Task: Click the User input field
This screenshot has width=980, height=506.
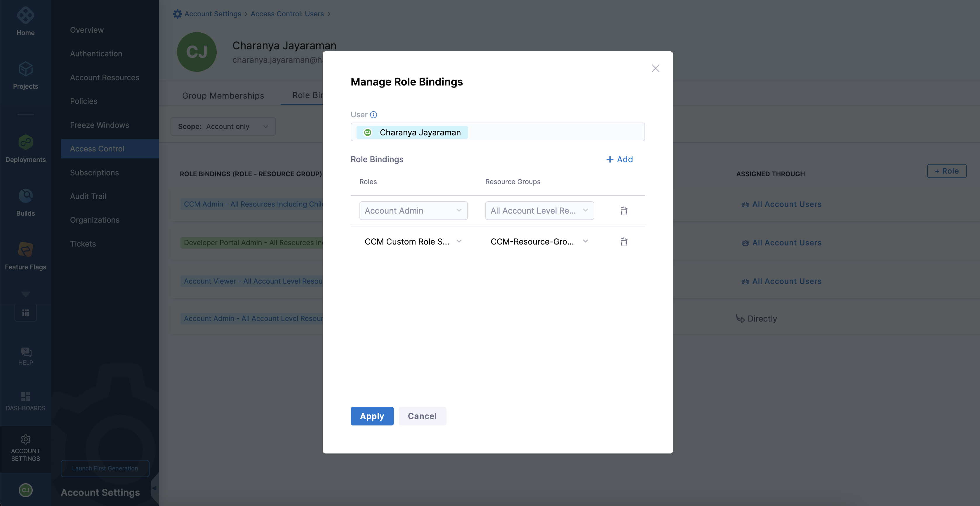Action: coord(552,132)
